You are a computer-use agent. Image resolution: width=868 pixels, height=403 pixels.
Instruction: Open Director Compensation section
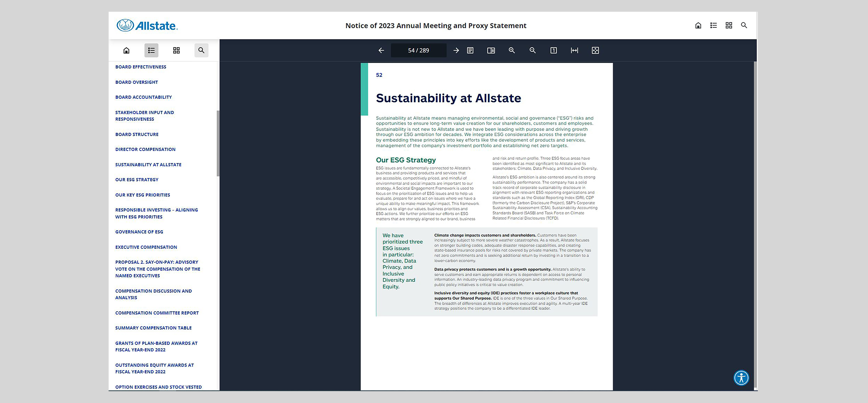[145, 149]
